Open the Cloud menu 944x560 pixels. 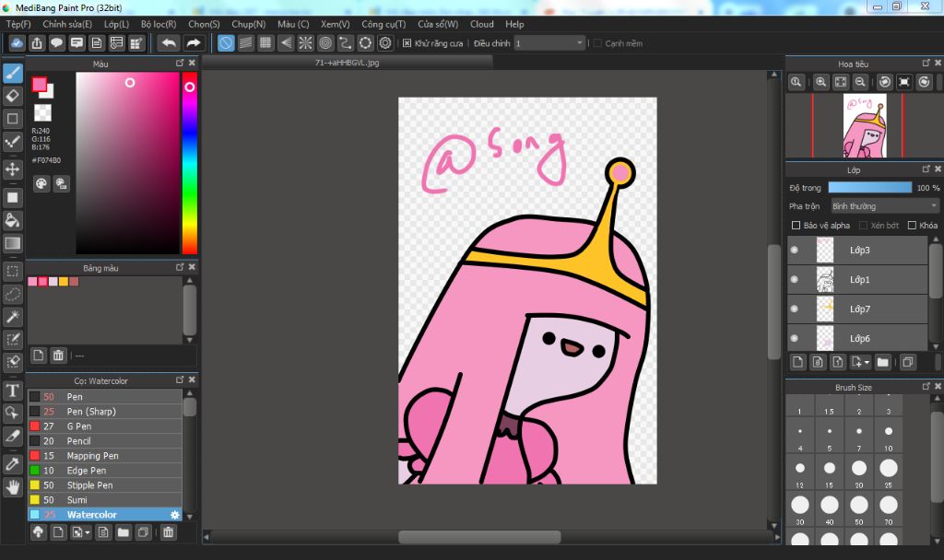click(481, 25)
